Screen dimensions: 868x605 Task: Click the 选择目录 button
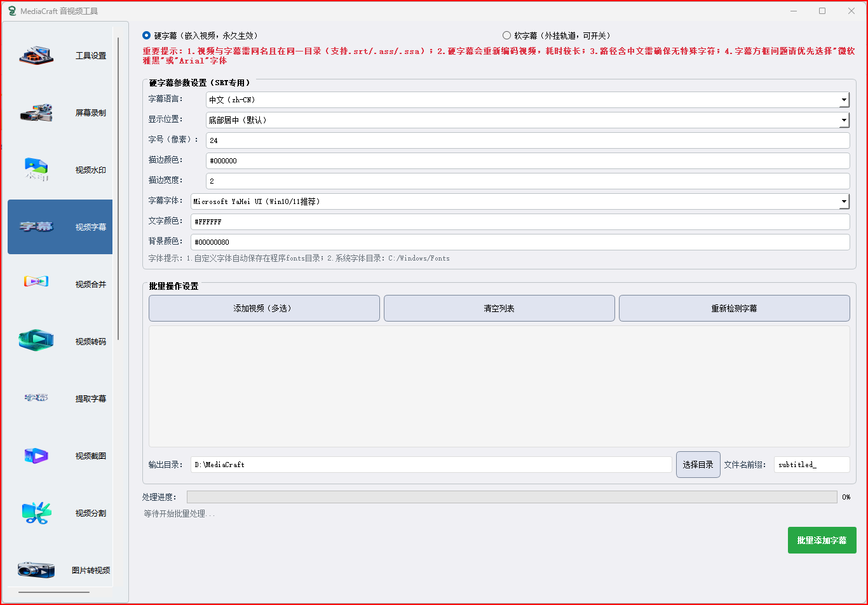(x=698, y=465)
